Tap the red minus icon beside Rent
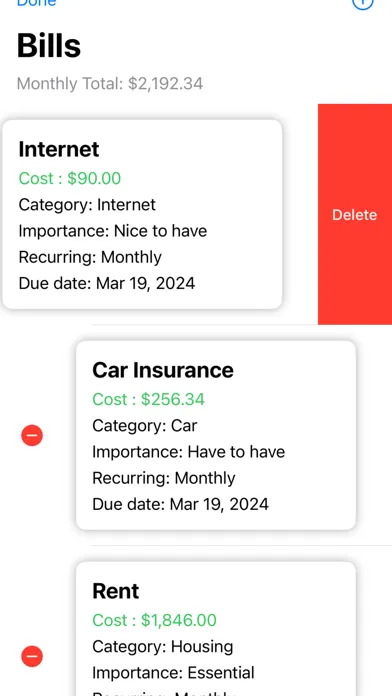 click(x=32, y=656)
